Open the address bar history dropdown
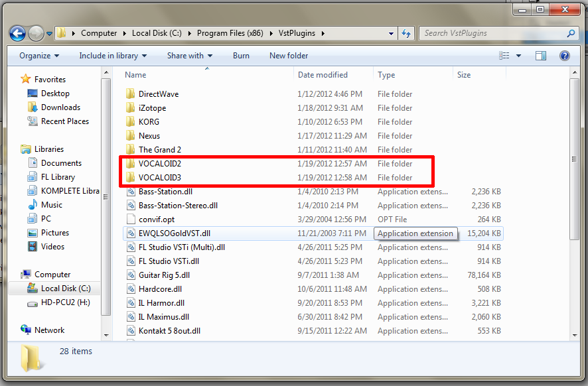 pyautogui.click(x=391, y=34)
